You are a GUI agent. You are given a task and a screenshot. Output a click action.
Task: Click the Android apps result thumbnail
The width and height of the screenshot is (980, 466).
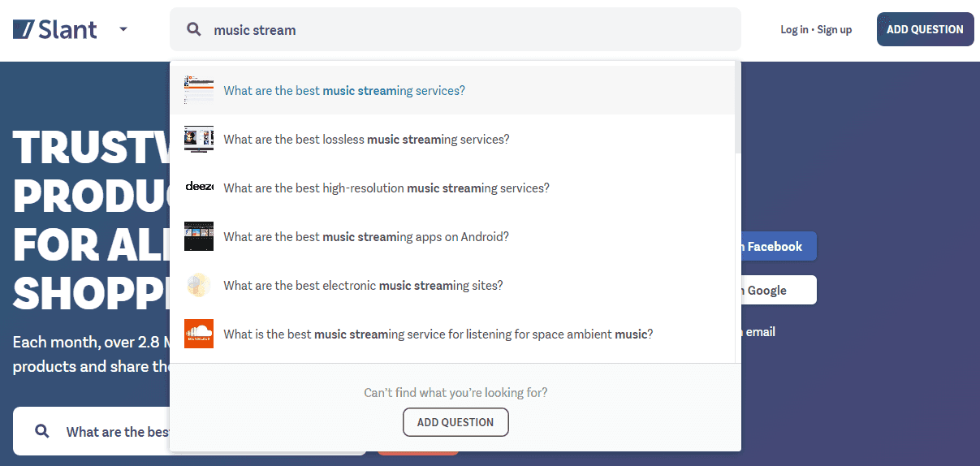coord(199,236)
